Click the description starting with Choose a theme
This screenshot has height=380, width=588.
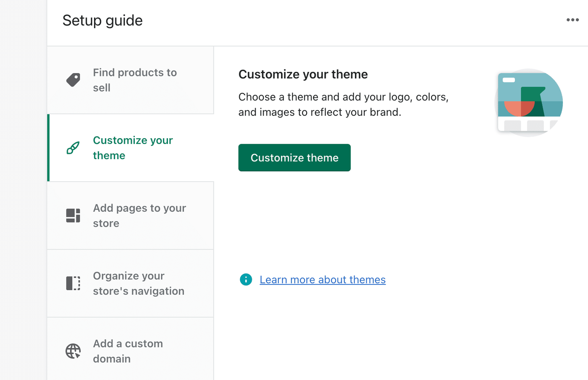(x=344, y=105)
